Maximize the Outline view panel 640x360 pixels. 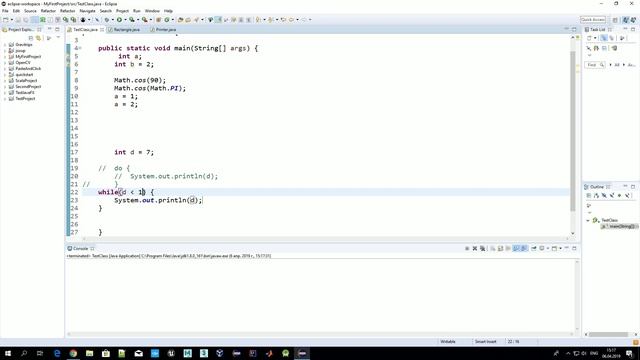[633, 187]
